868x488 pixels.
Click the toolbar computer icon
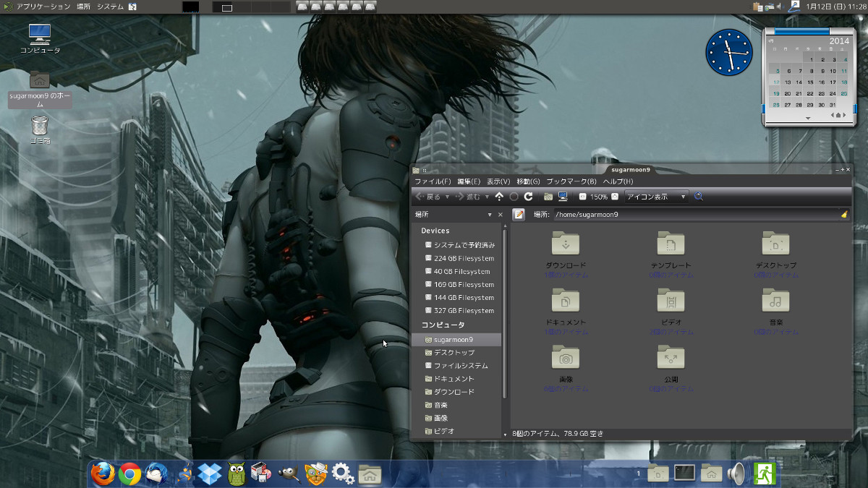pos(563,197)
